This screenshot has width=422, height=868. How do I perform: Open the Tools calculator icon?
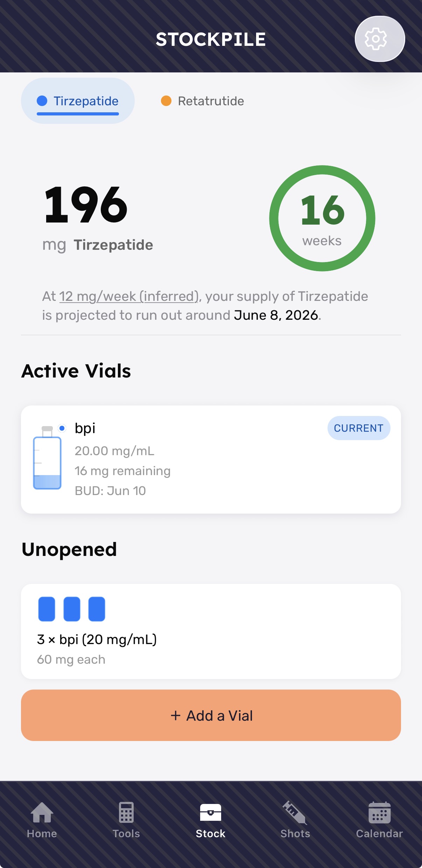126,812
